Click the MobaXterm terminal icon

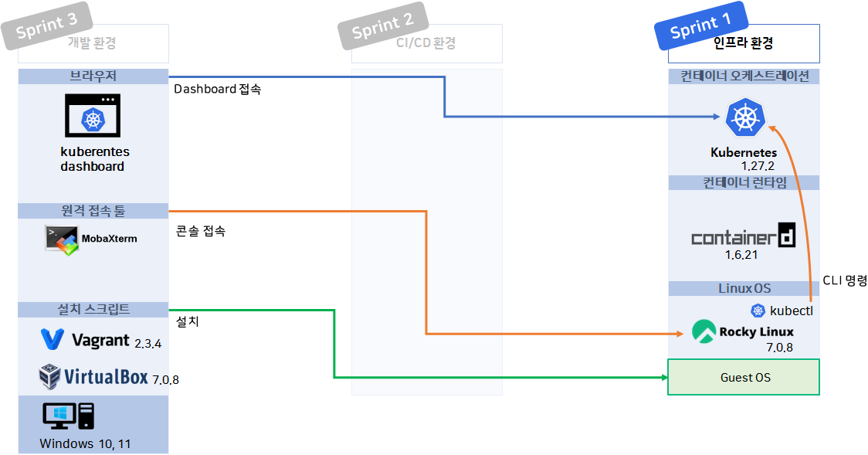click(62, 240)
